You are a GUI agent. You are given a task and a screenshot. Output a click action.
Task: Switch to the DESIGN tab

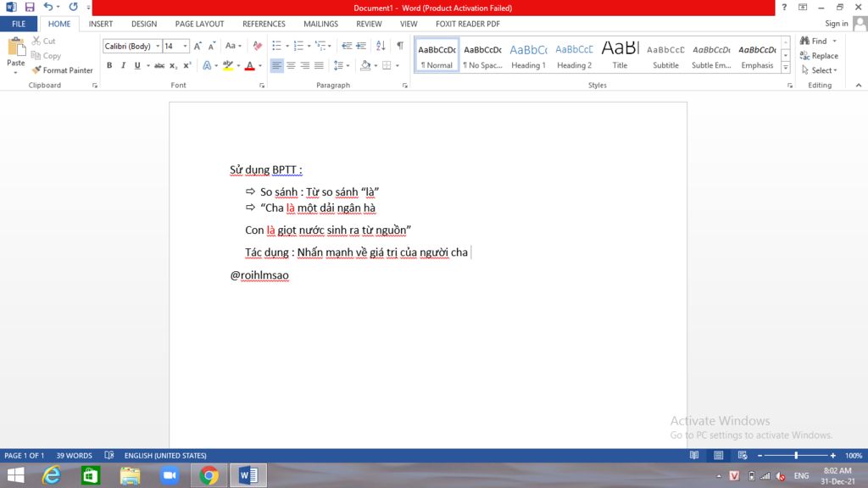pos(144,24)
